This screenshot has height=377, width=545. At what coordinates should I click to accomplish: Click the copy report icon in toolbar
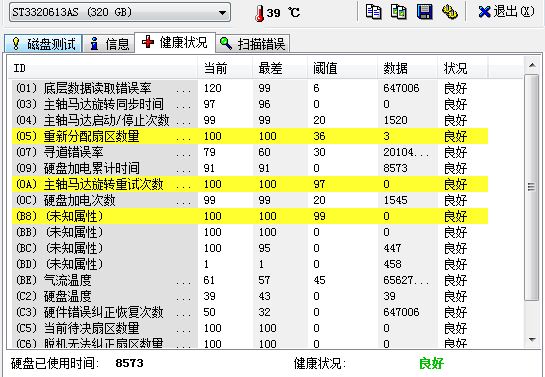[373, 12]
